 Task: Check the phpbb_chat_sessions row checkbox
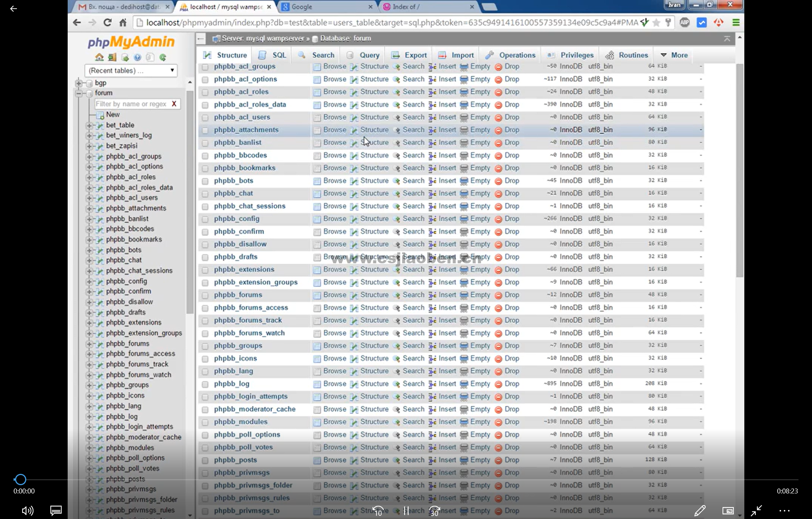tap(205, 206)
